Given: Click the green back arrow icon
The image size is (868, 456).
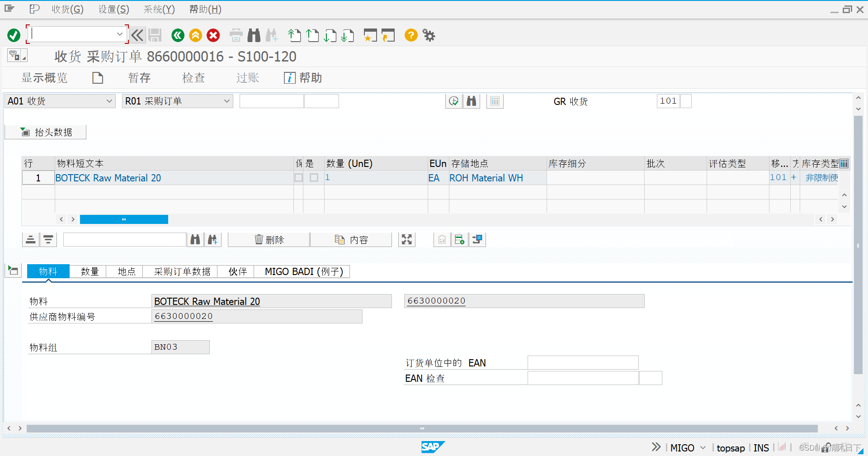Looking at the screenshot, I should pyautogui.click(x=177, y=35).
